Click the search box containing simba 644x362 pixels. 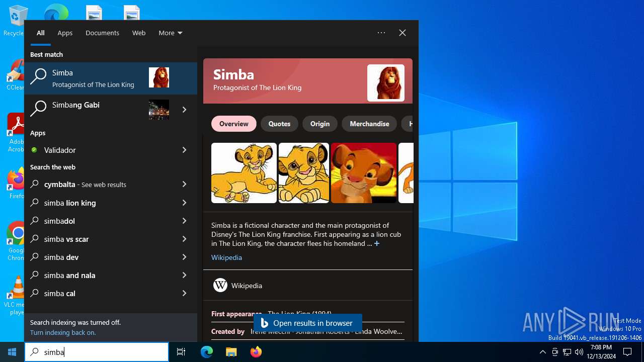coord(97,352)
